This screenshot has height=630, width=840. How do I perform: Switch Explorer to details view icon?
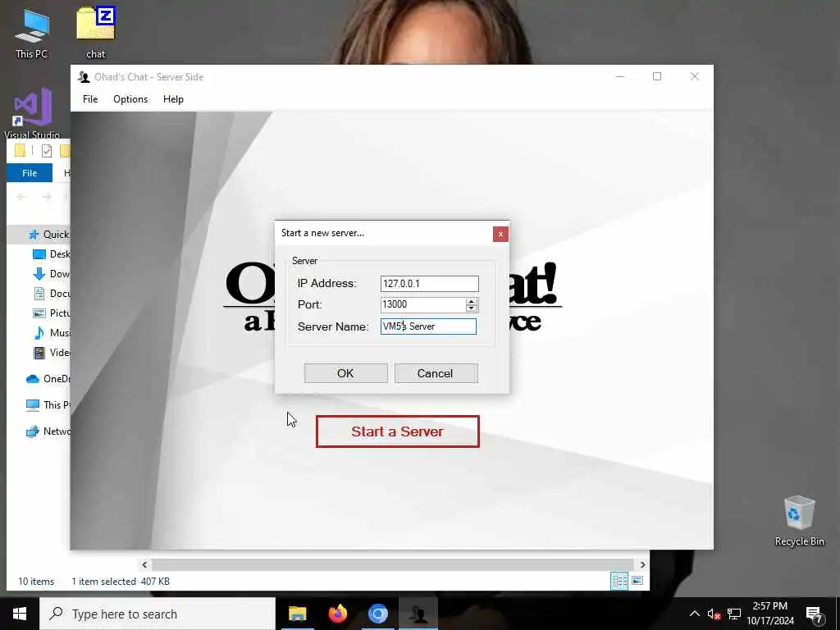619,581
